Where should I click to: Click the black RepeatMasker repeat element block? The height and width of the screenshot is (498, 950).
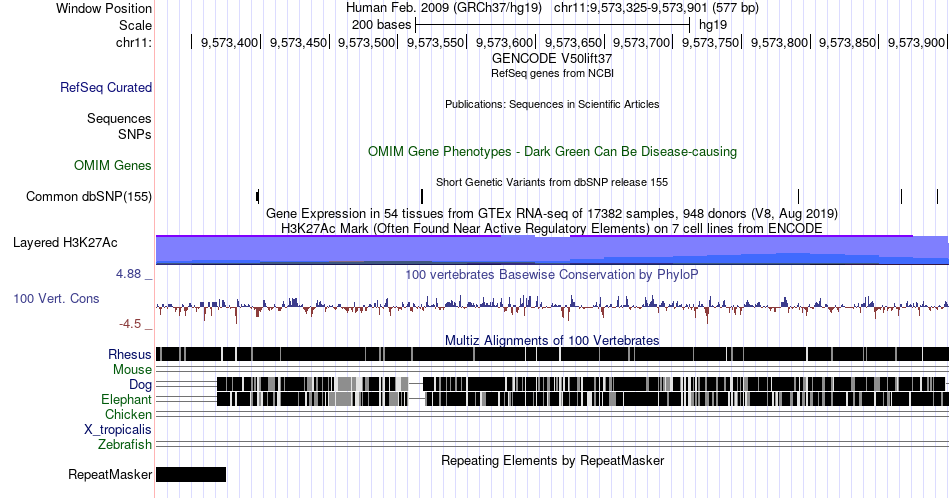pos(191,474)
